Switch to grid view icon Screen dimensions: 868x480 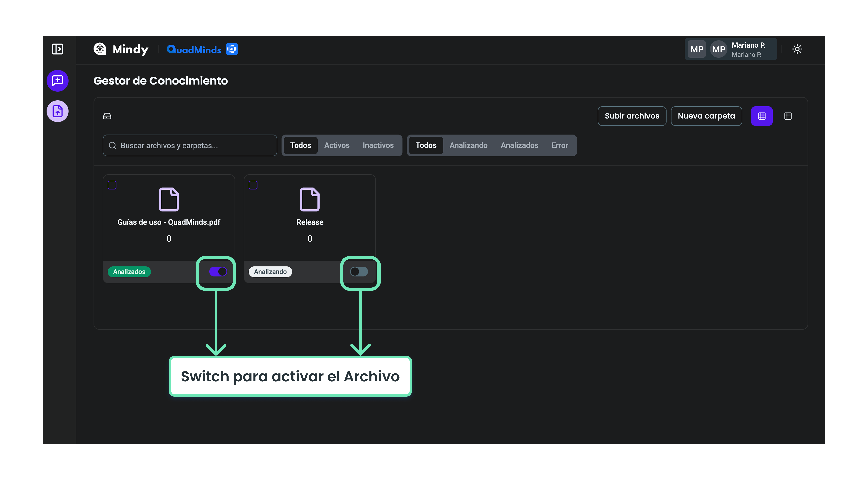[762, 116]
